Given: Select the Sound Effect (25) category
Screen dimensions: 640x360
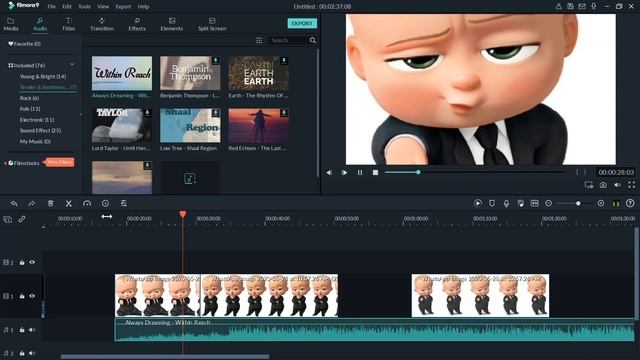Looking at the screenshot, I should tap(40, 131).
